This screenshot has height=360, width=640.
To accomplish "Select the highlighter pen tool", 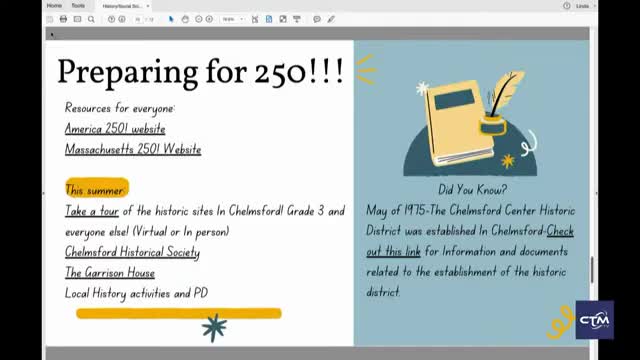I will tap(331, 19).
